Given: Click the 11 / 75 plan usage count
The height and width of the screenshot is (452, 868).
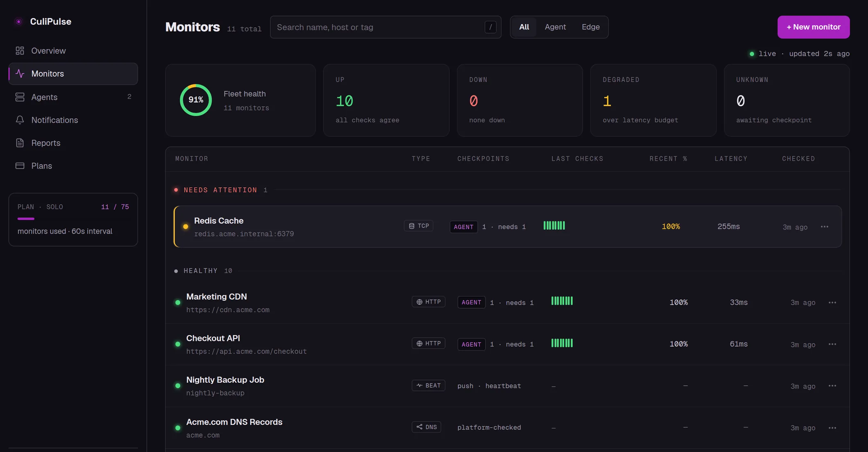Looking at the screenshot, I should [115, 207].
